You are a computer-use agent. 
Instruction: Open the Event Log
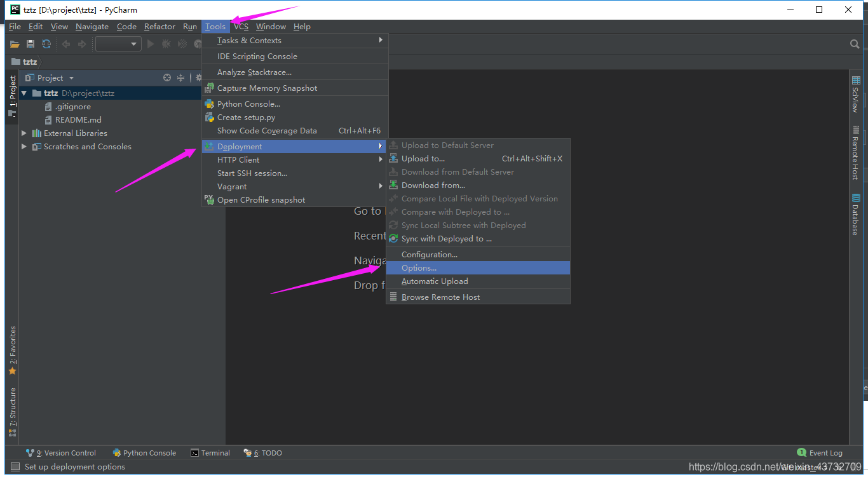pos(820,453)
